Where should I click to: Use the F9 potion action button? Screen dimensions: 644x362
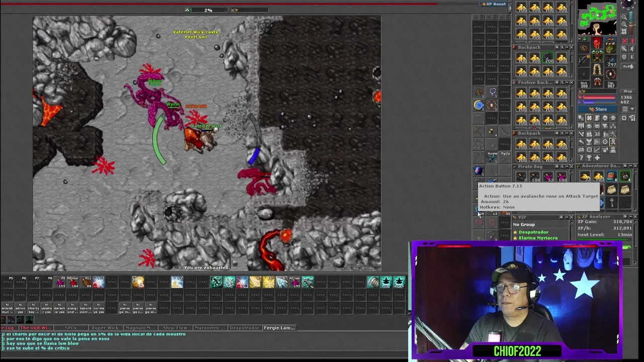pos(59,282)
